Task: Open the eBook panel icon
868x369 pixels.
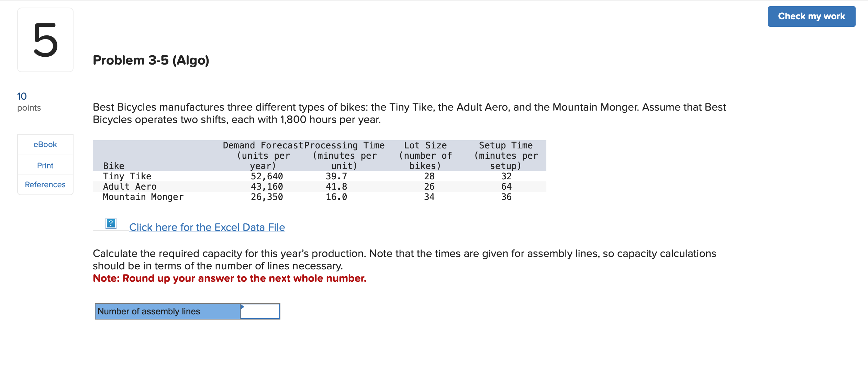Action: 45,144
